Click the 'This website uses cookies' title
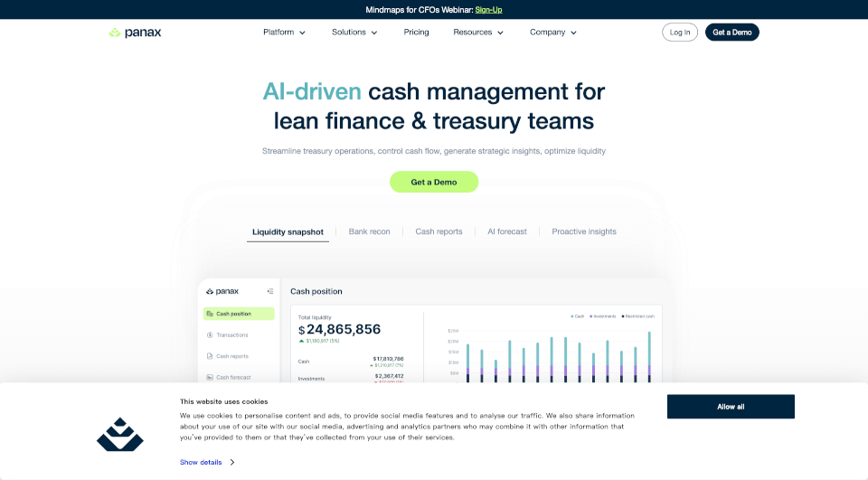Image resolution: width=868 pixels, height=480 pixels. (x=223, y=401)
